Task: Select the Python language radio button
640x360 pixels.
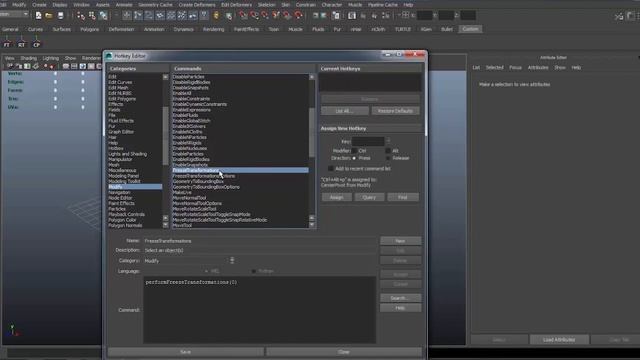Action: [254, 271]
